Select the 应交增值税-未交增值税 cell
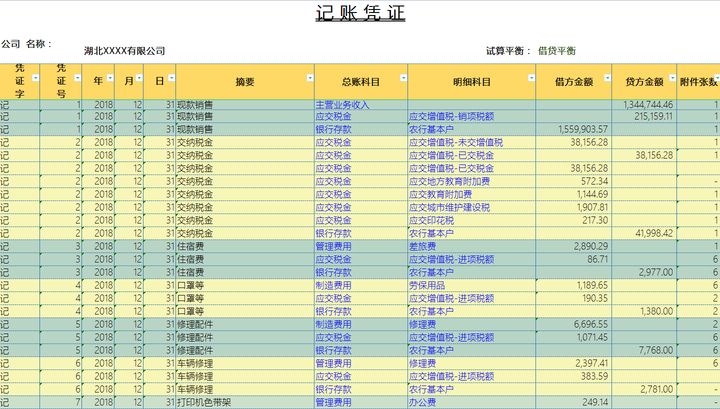Screen dimensions: 720x409 [x=472, y=142]
